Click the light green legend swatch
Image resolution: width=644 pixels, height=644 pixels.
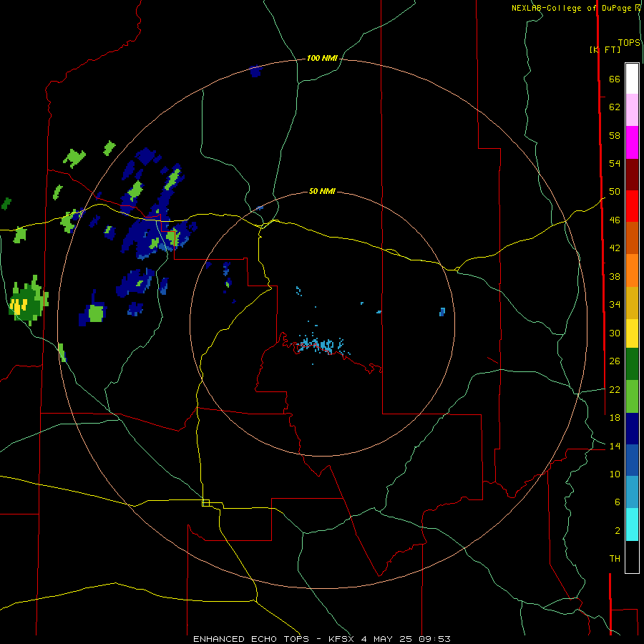tap(632, 396)
